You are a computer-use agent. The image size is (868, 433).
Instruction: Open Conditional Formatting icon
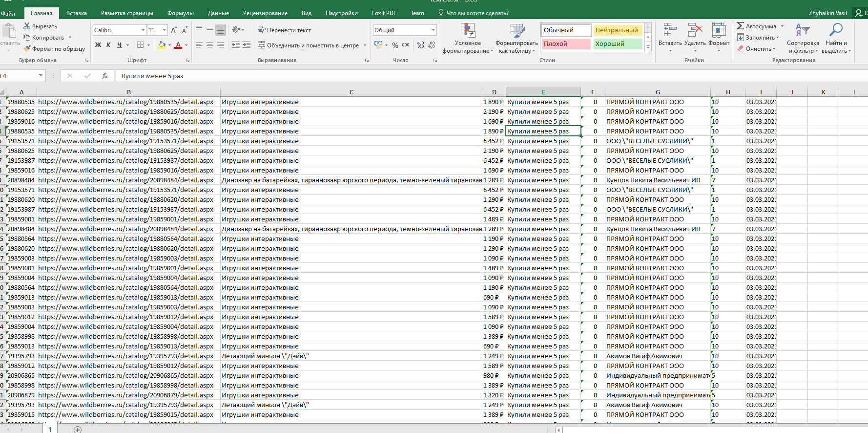pos(468,31)
